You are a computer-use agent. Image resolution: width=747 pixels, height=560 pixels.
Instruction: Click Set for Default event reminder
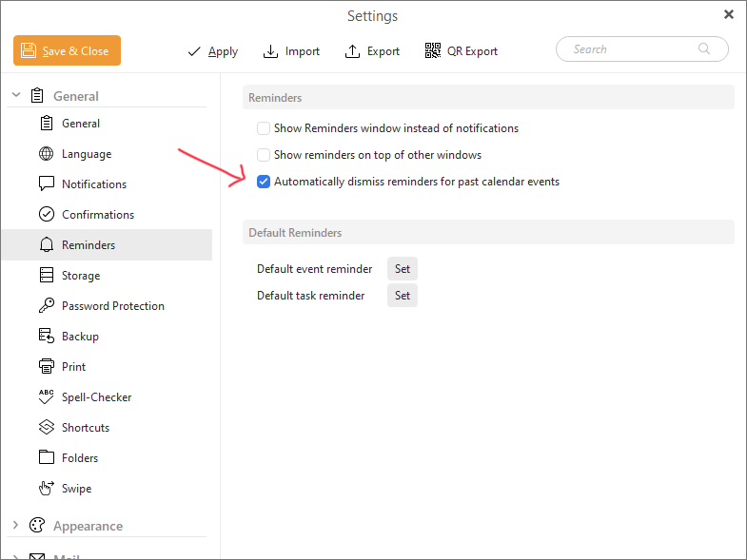402,269
